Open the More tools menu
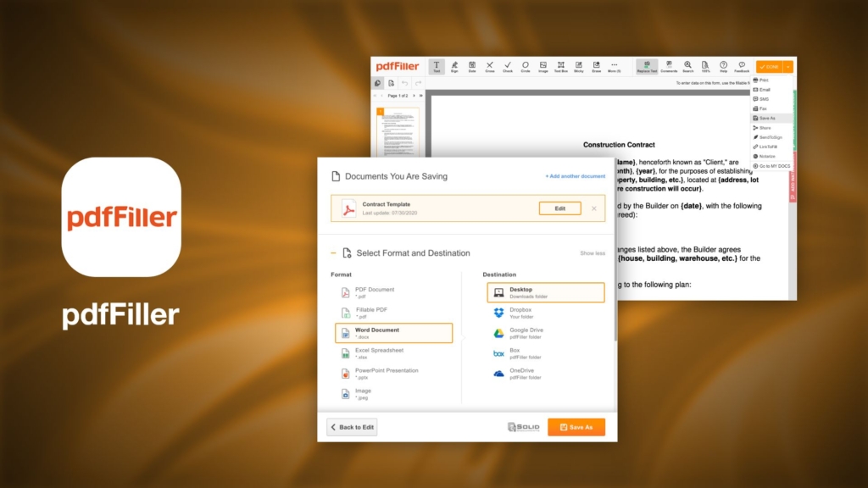The image size is (868, 488). (x=615, y=67)
